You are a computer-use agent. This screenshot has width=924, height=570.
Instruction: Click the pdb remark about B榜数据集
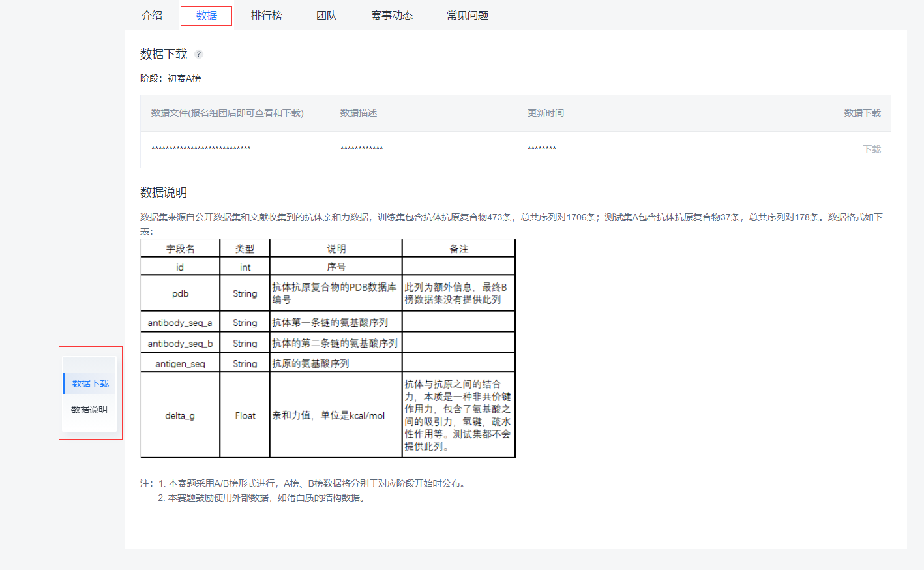[459, 293]
